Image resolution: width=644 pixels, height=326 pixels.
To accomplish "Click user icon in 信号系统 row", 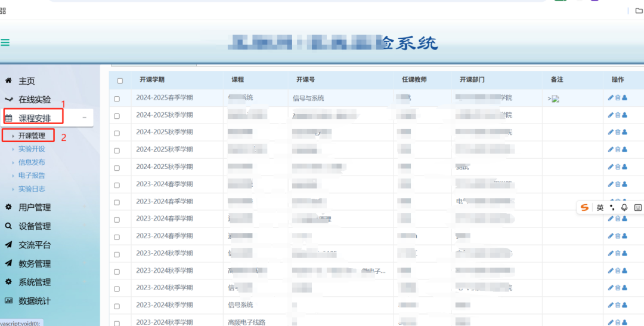I will point(625,305).
